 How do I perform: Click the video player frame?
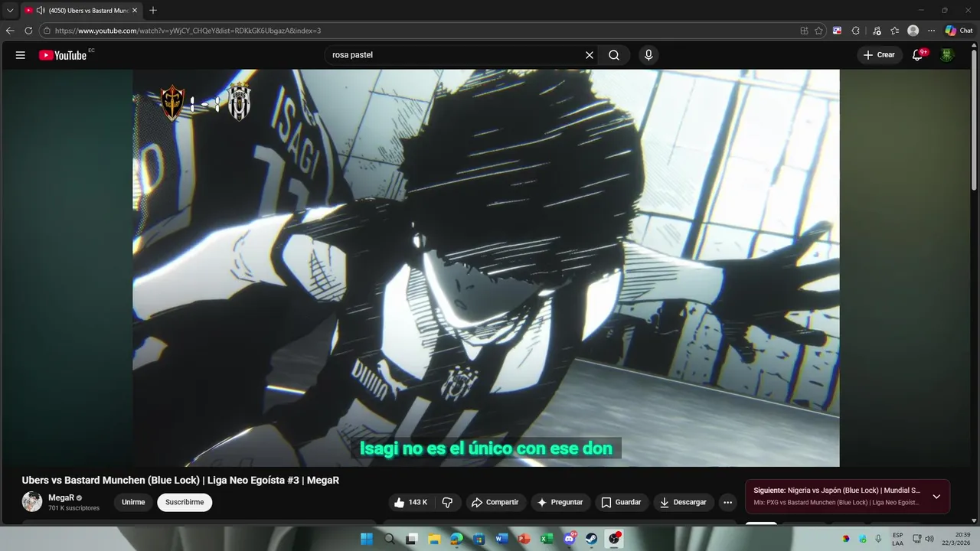(486, 268)
